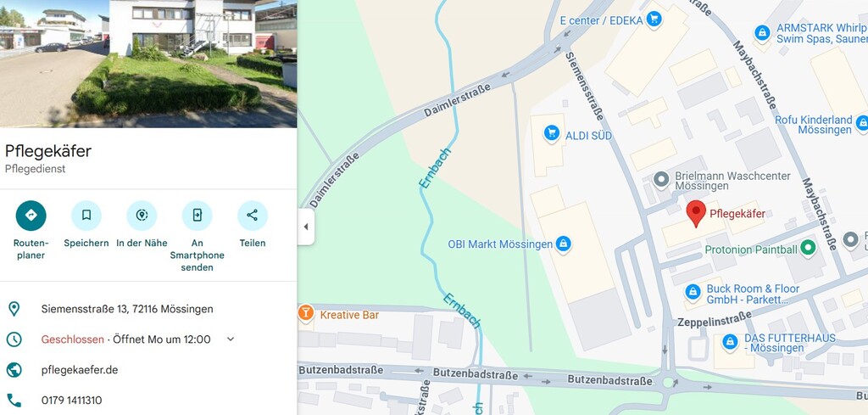Save place with Speichern bookmark icon
Screen dimensions: 868x415
pyautogui.click(x=86, y=216)
